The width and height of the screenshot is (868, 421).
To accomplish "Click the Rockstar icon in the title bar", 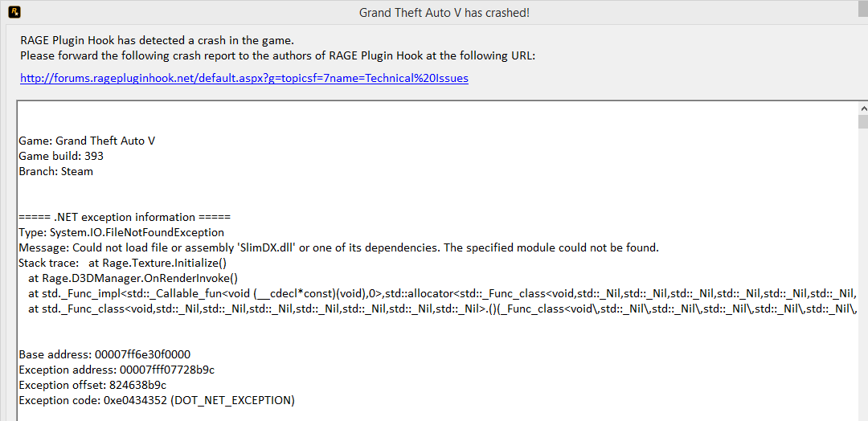I will coord(14,12).
